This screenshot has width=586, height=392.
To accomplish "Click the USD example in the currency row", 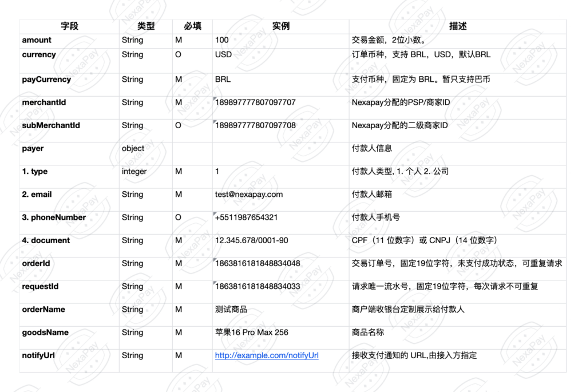I will pos(224,54).
